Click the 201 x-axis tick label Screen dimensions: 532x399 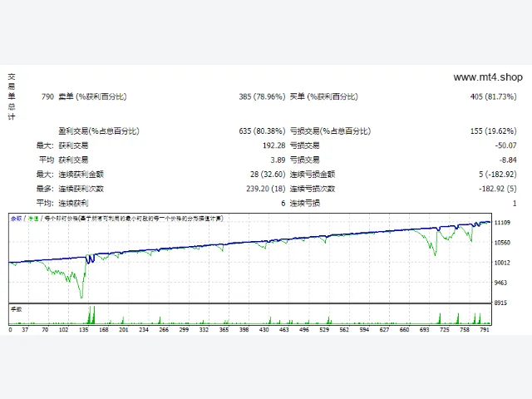click(x=124, y=329)
